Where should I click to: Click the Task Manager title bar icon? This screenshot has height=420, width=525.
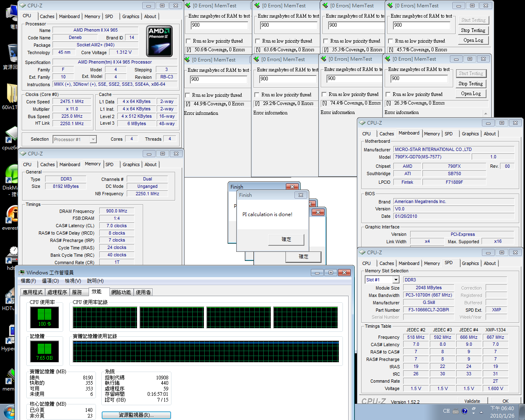[x=22, y=272]
